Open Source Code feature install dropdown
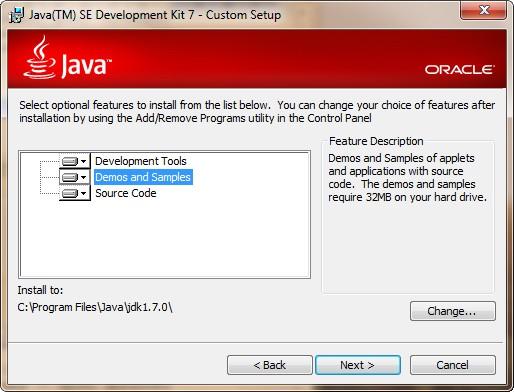 (x=75, y=193)
